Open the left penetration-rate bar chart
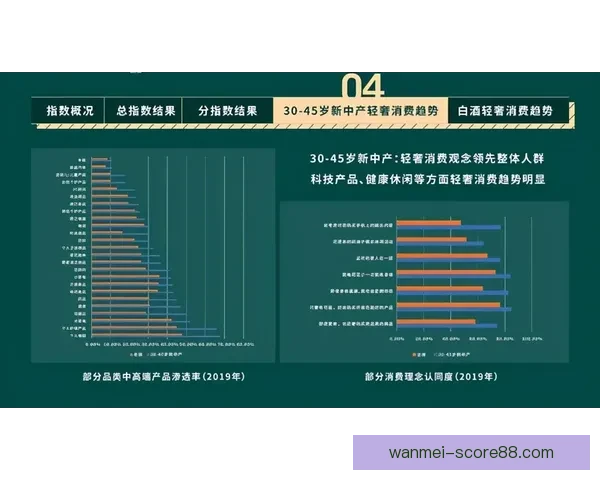Image resolution: width=600 pixels, height=480 pixels. (153, 255)
